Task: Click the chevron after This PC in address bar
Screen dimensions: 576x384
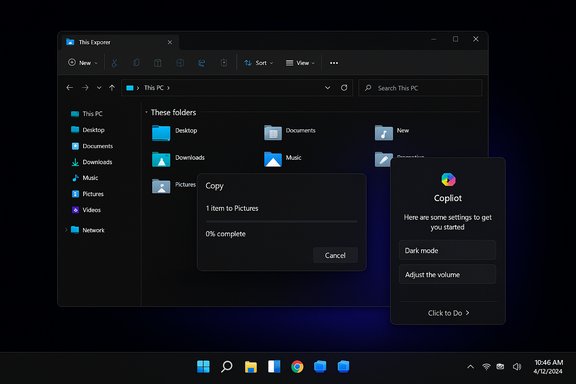Action: (x=168, y=88)
